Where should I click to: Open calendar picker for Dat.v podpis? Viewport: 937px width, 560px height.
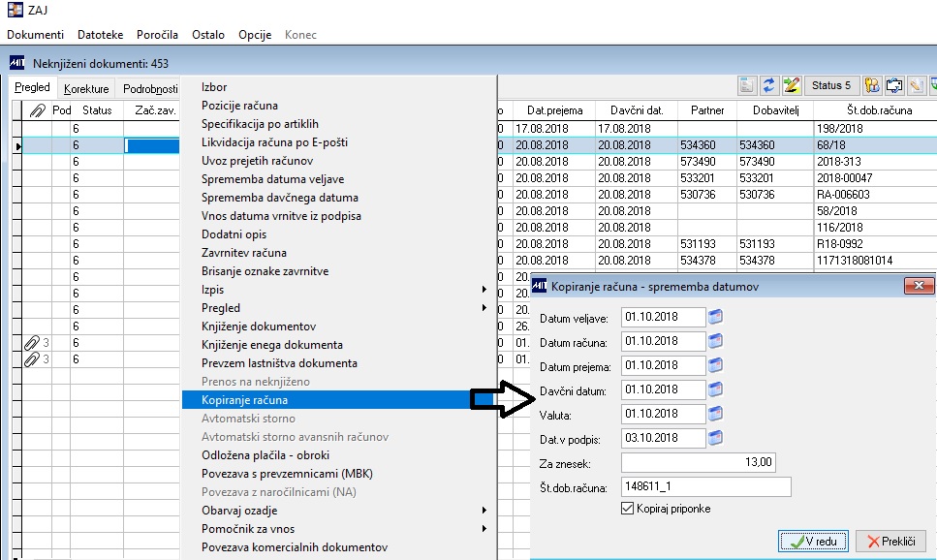click(715, 438)
